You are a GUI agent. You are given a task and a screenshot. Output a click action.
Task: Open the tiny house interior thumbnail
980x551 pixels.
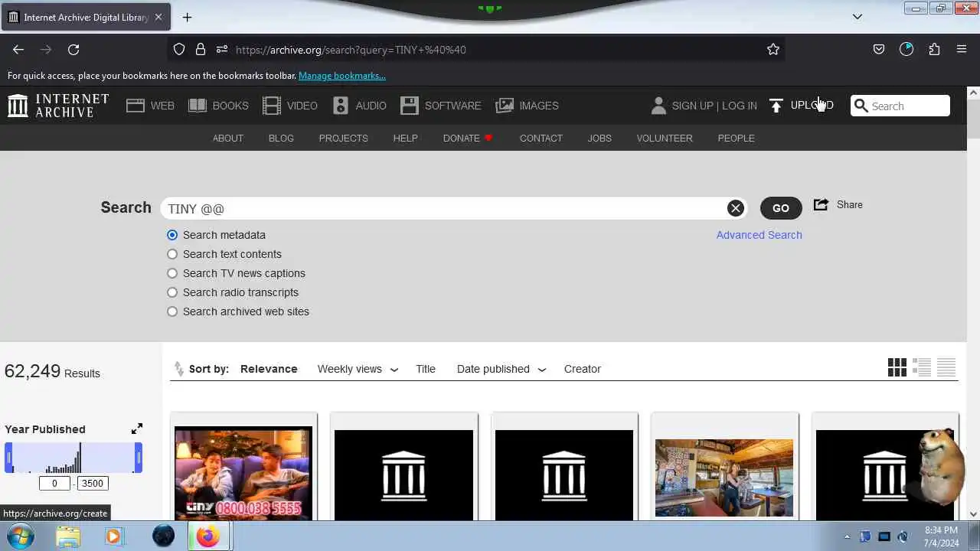point(724,478)
